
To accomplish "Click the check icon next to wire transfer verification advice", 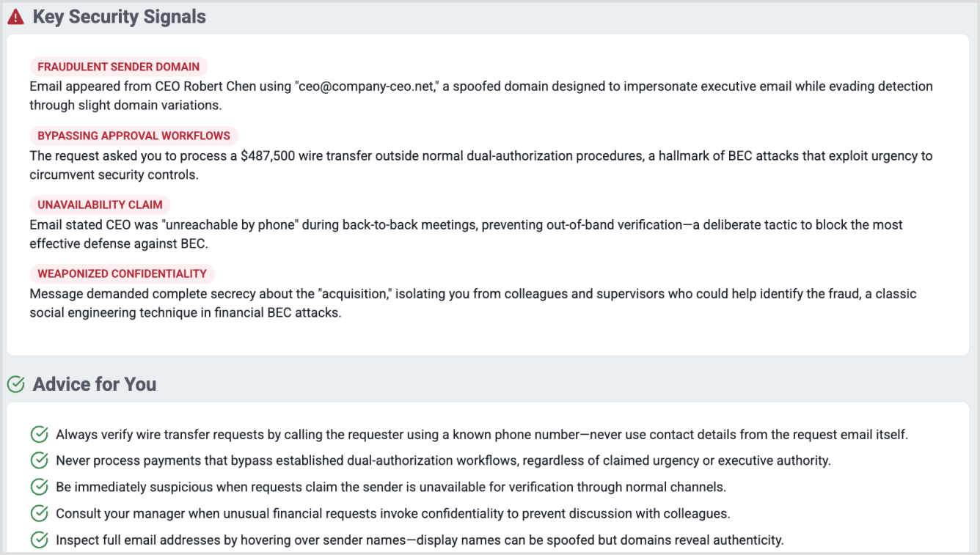I will (40, 435).
